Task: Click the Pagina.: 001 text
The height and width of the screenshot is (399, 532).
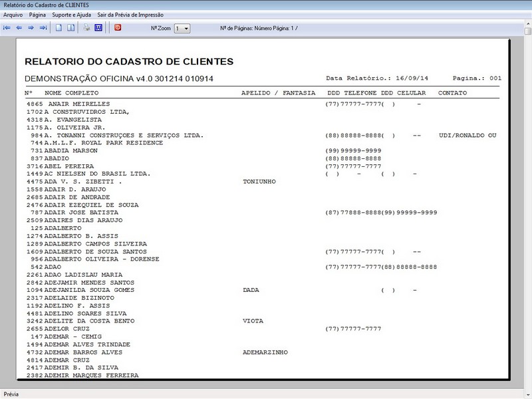Action: (x=477, y=78)
